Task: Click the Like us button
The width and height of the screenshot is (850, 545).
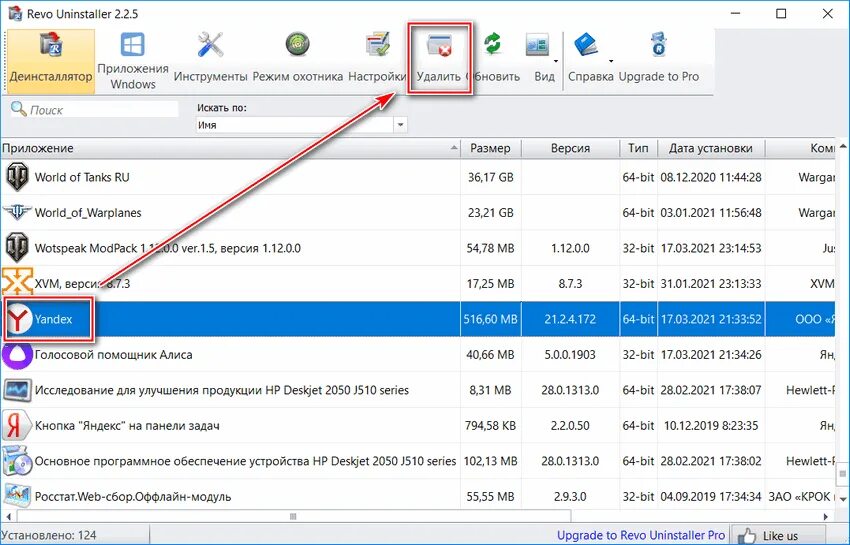Action: click(x=778, y=536)
